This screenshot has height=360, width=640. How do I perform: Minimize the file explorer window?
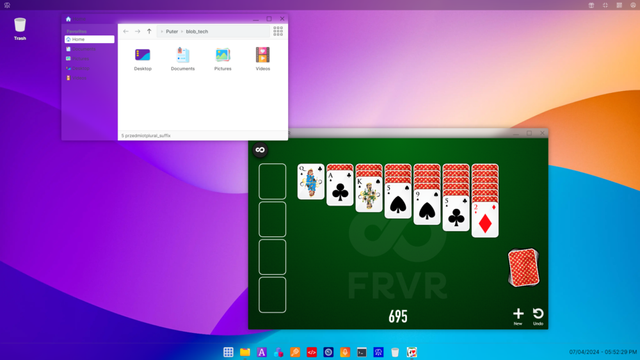pyautogui.click(x=256, y=19)
